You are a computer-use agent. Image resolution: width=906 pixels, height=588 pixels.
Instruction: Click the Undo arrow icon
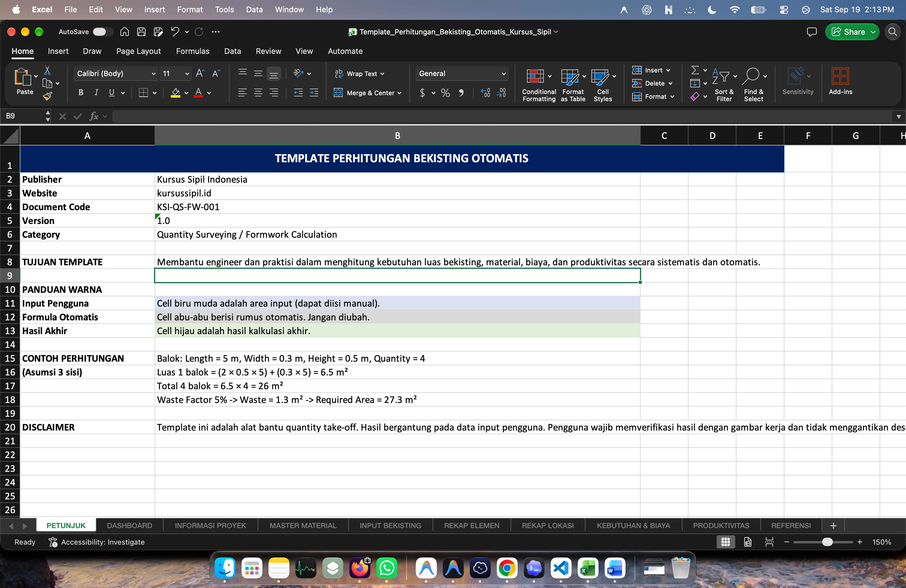[x=175, y=32]
